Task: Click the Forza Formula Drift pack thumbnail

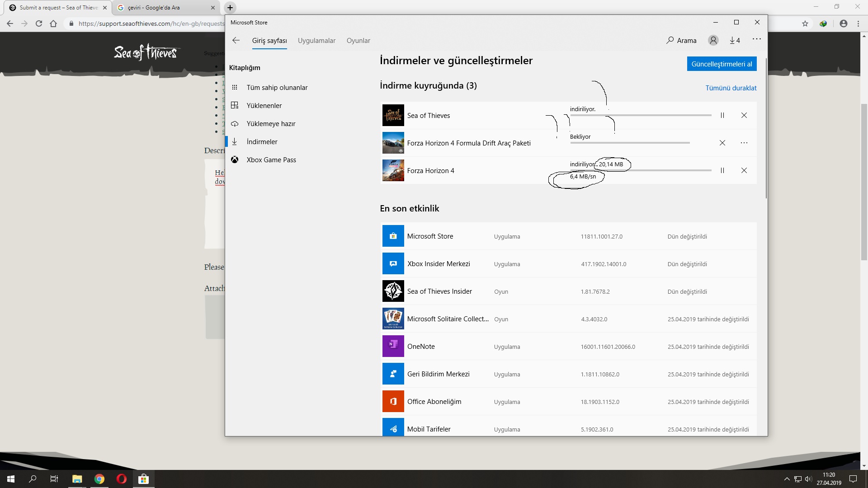Action: coord(393,143)
